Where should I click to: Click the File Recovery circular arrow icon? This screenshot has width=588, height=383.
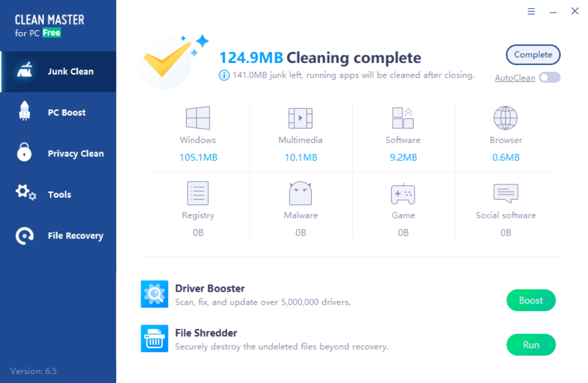coord(25,236)
